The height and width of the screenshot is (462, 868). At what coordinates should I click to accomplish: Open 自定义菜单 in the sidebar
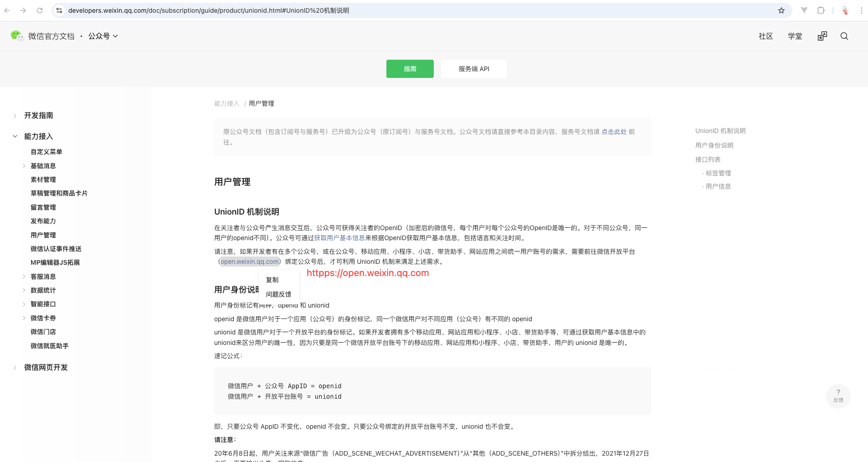click(46, 152)
